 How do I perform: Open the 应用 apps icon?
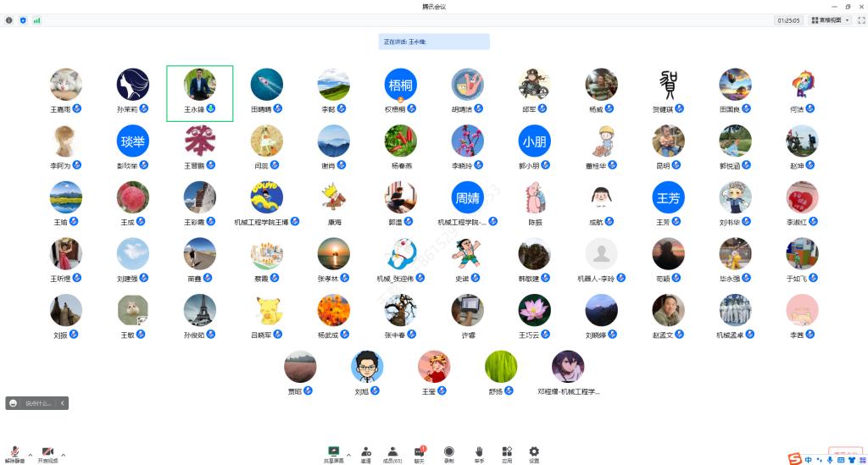click(507, 454)
